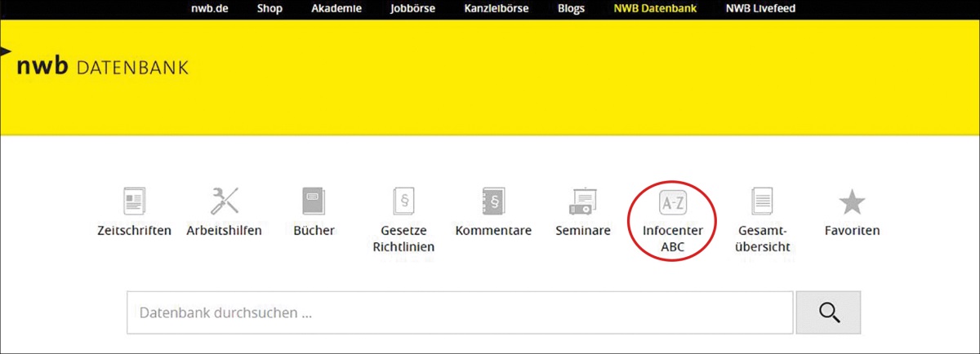This screenshot has height=354, width=980.
Task: Open Blogs in the top navigation
Action: 572,9
